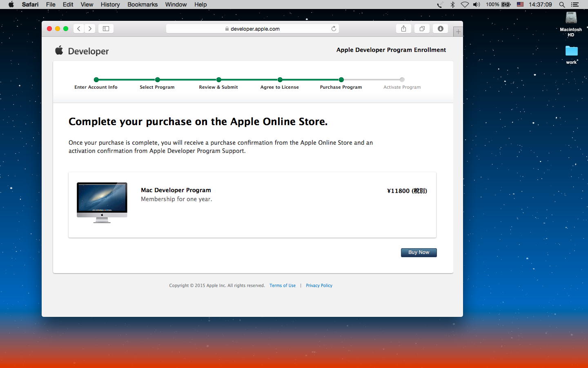Click the battery status icon
This screenshot has width=588, height=368.
point(506,4)
